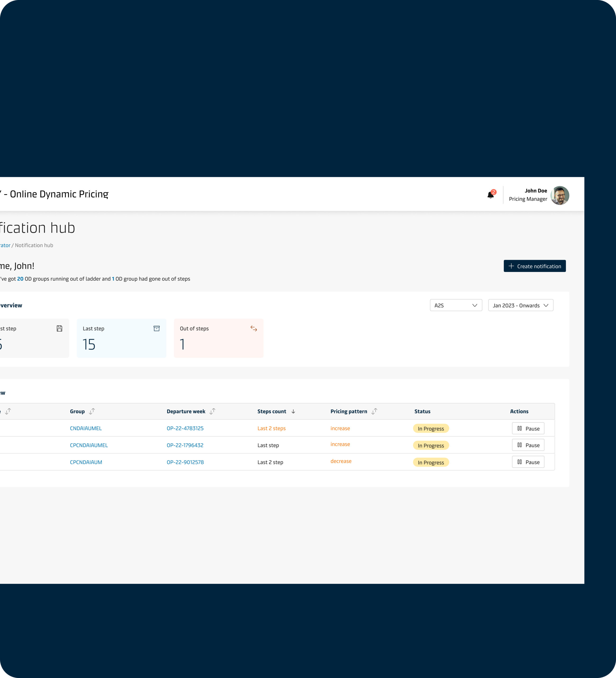
Task: Sort by Pricing pattern column arrows
Action: (x=374, y=411)
